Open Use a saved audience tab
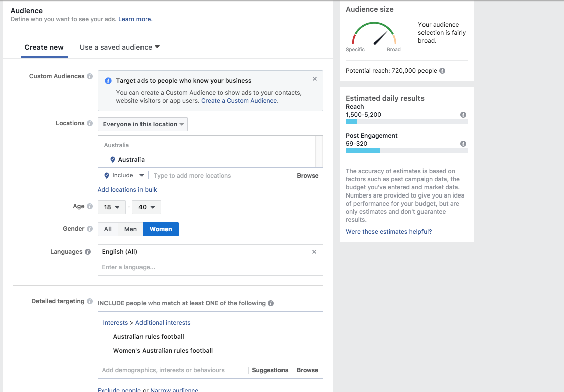The height and width of the screenshot is (392, 564). pyautogui.click(x=119, y=47)
